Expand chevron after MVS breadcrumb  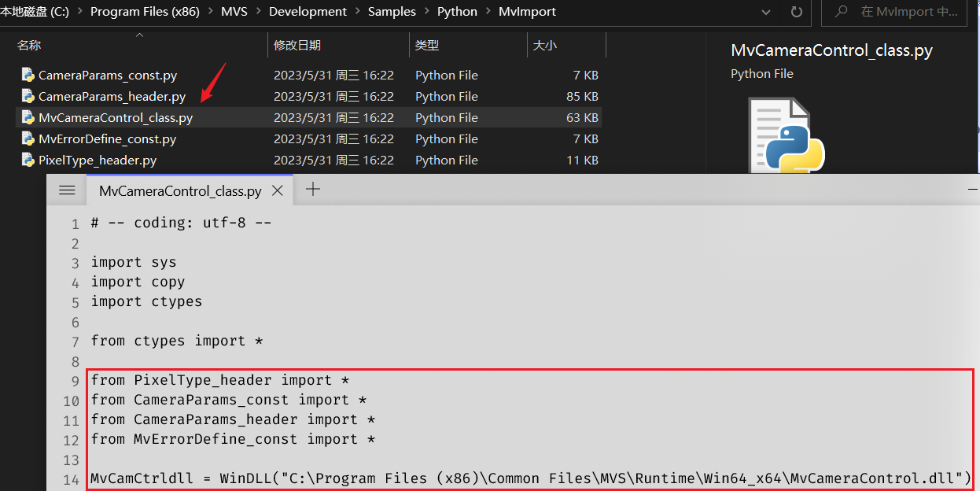click(x=257, y=12)
